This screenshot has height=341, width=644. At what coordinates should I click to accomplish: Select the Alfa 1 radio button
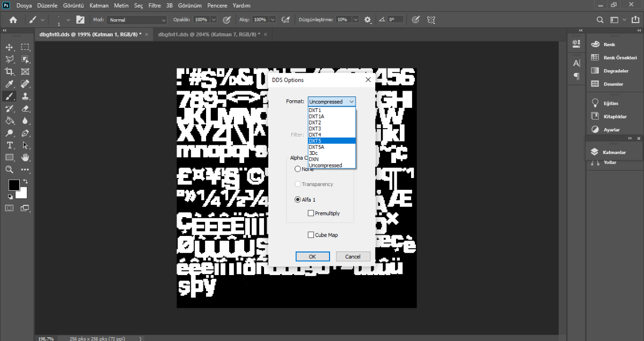coord(298,199)
